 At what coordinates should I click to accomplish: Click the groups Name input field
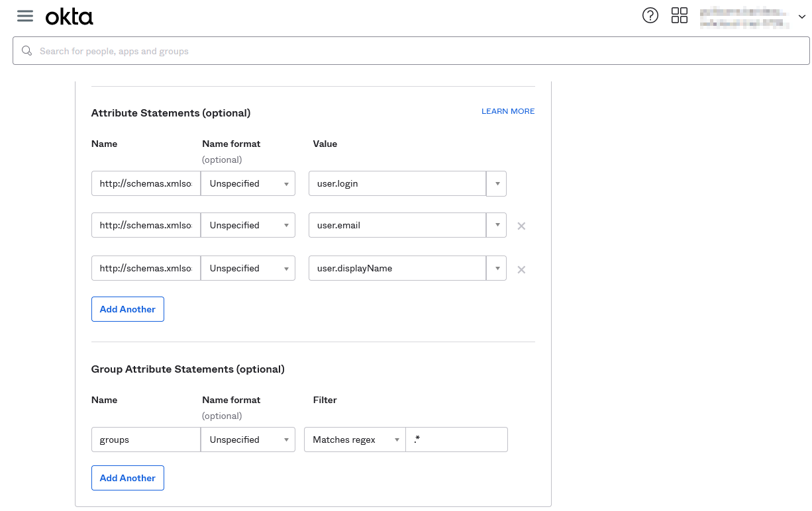[145, 440]
